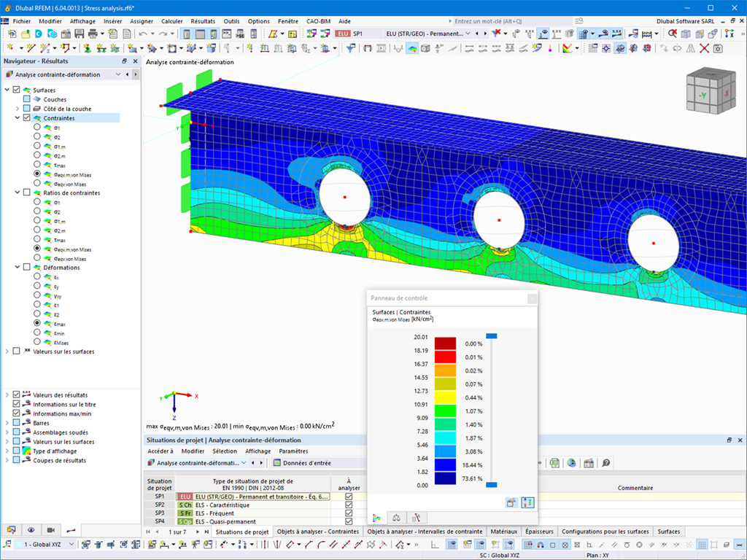747x560 pixels.
Task: Click the color scale tab in control panel
Action: (376, 518)
